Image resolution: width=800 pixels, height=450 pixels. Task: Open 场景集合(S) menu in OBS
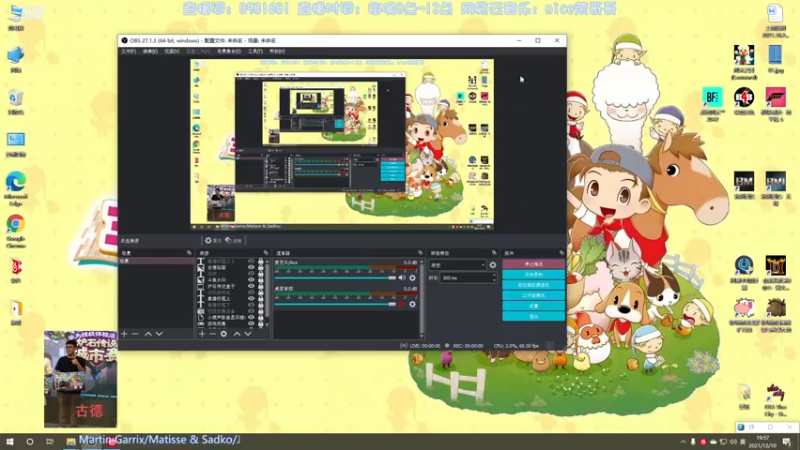coord(229,52)
